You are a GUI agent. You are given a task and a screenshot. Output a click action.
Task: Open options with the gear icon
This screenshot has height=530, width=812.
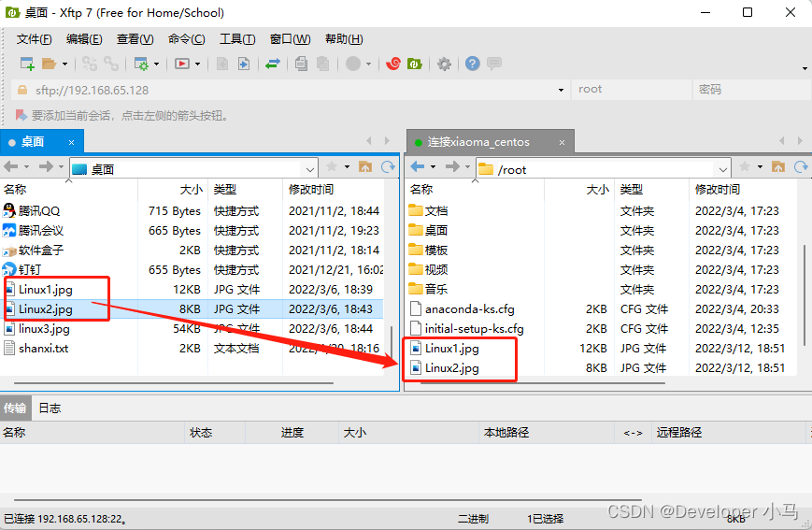point(444,64)
